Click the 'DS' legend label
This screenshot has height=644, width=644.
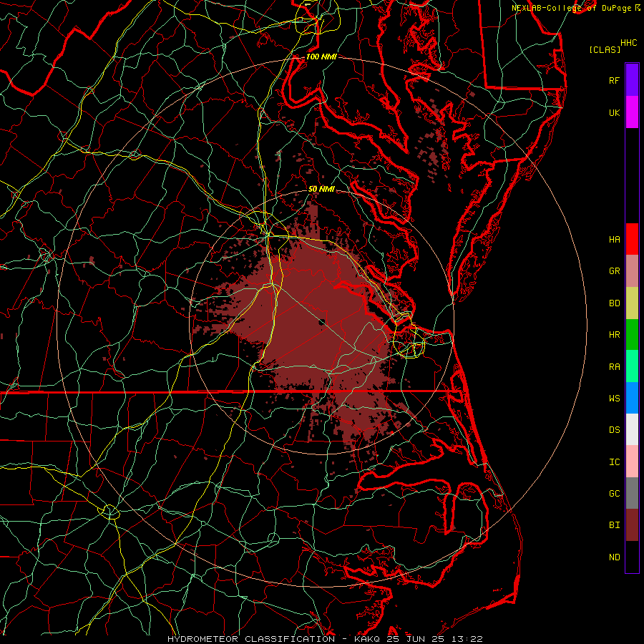click(614, 429)
